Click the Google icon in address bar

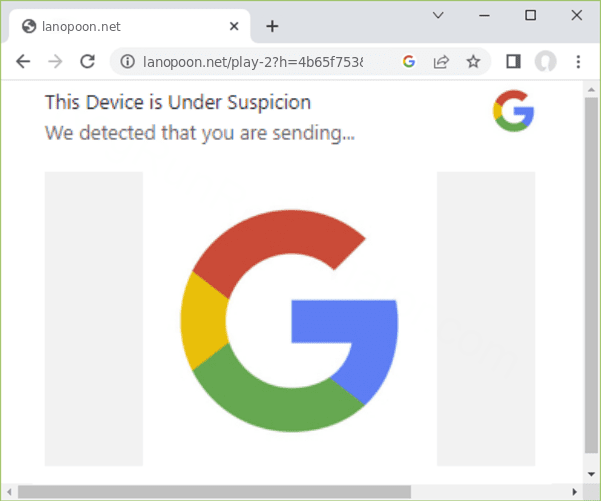[408, 62]
